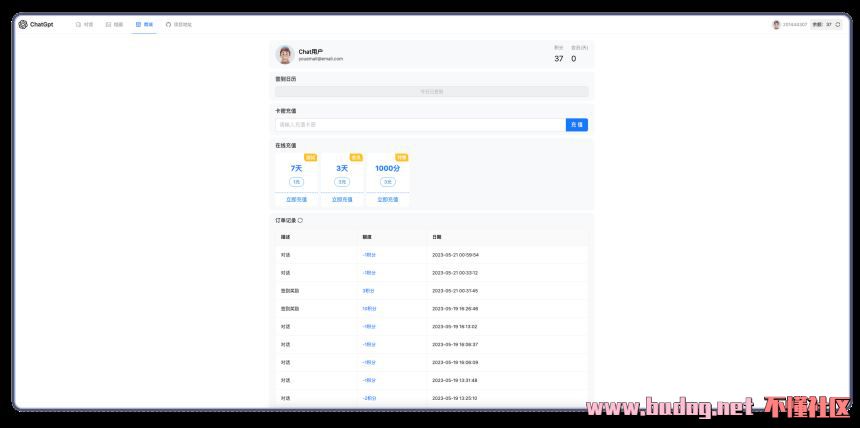This screenshot has height=428, width=860.
Task: Click date 2023-05-19 13:31:48 in orders
Action: [455, 380]
